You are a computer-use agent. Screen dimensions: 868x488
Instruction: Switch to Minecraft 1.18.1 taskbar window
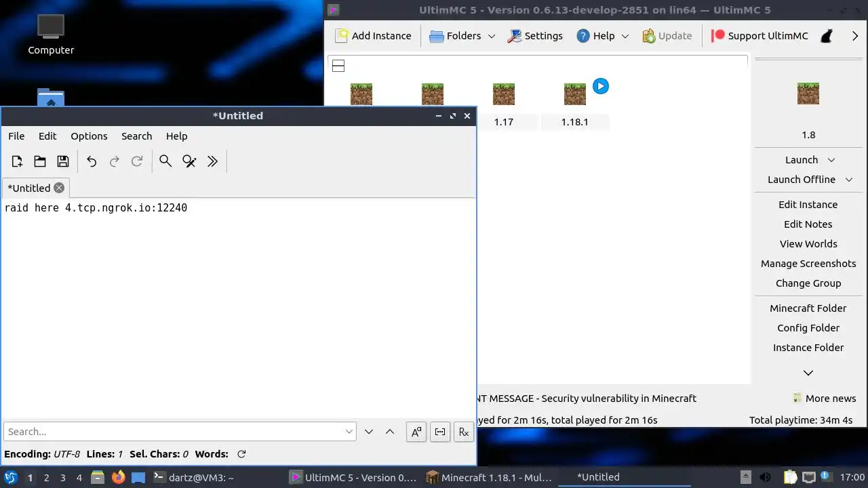click(x=489, y=477)
